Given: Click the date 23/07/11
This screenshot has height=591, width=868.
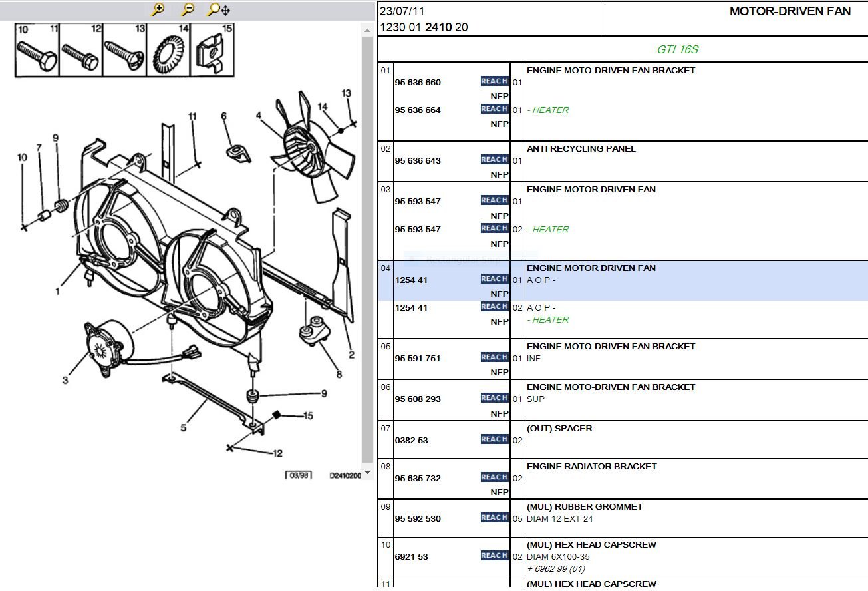Looking at the screenshot, I should pos(402,11).
